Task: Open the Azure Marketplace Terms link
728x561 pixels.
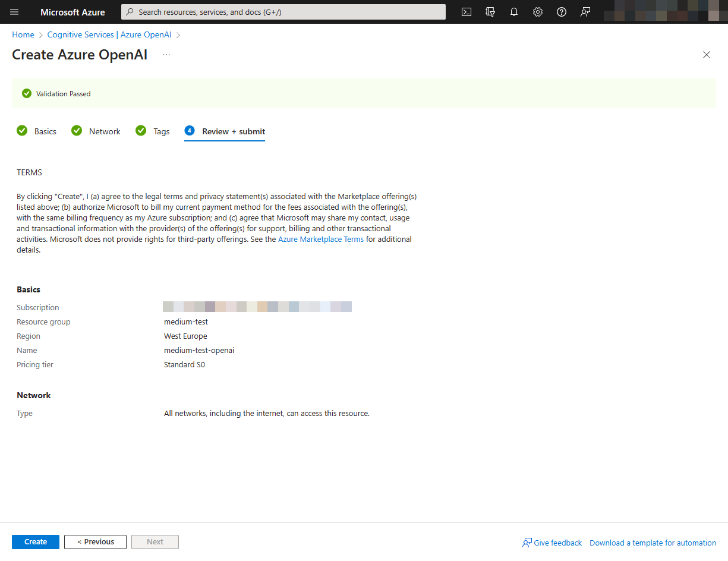Action: coord(321,239)
